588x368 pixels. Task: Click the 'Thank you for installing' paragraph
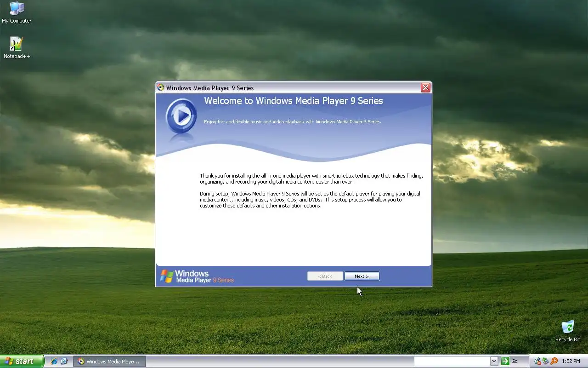[311, 178]
